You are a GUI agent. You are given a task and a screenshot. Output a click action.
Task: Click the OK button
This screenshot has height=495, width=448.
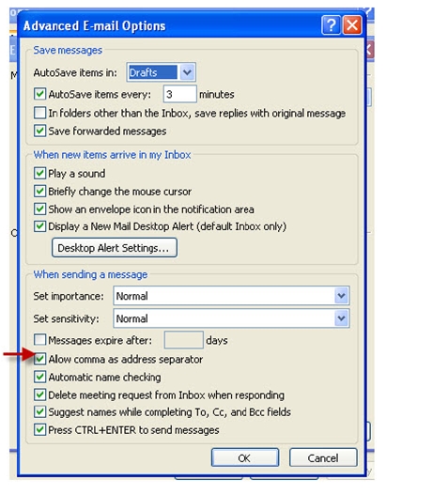pos(245,457)
